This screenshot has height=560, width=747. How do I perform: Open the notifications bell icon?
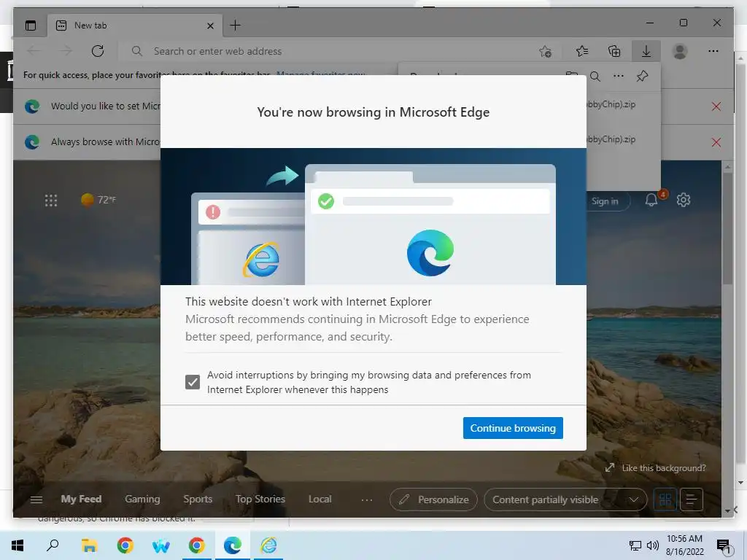coord(651,200)
